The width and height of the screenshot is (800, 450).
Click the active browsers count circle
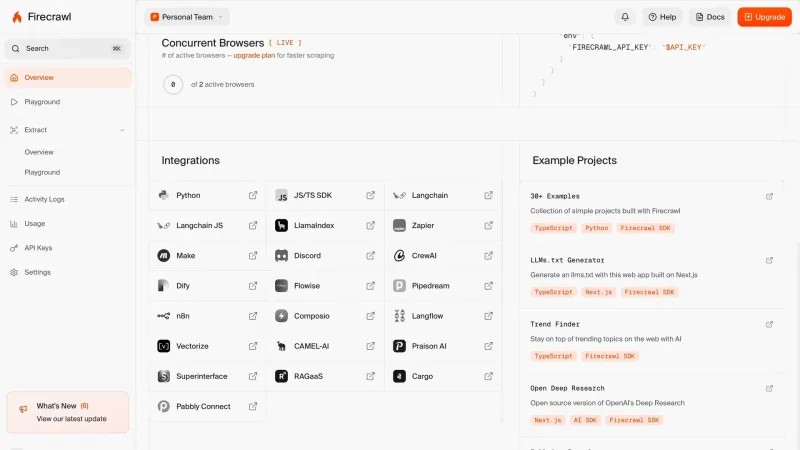[x=173, y=85]
